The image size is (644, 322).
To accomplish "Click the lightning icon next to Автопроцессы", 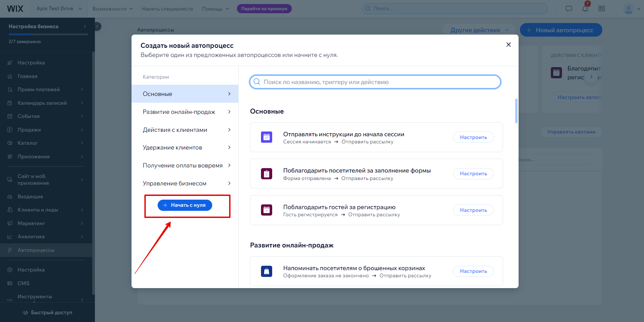I will (x=10, y=250).
